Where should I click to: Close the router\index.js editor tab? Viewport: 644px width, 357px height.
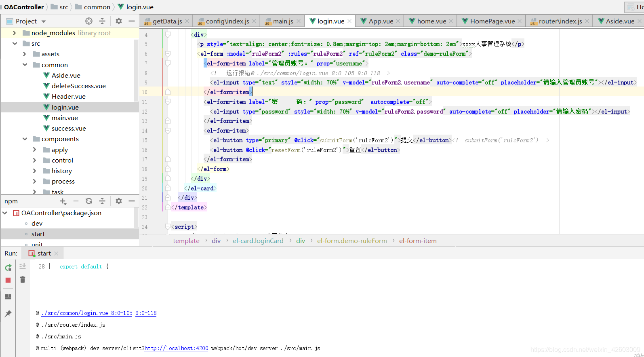(587, 21)
